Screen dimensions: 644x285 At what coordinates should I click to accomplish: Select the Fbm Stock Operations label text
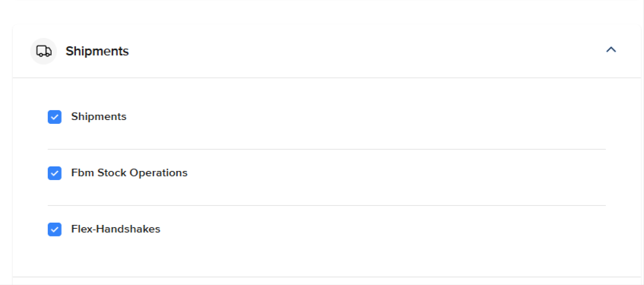(x=129, y=173)
